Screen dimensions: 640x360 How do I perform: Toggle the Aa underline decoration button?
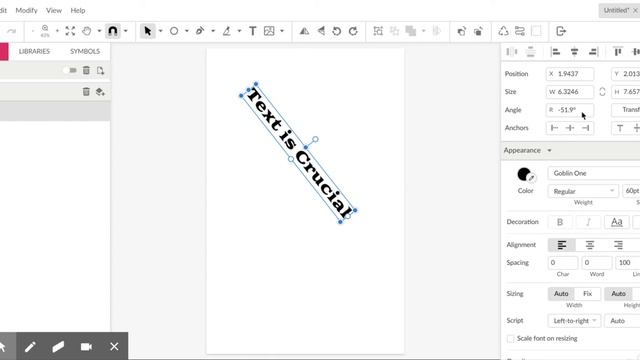click(616, 222)
